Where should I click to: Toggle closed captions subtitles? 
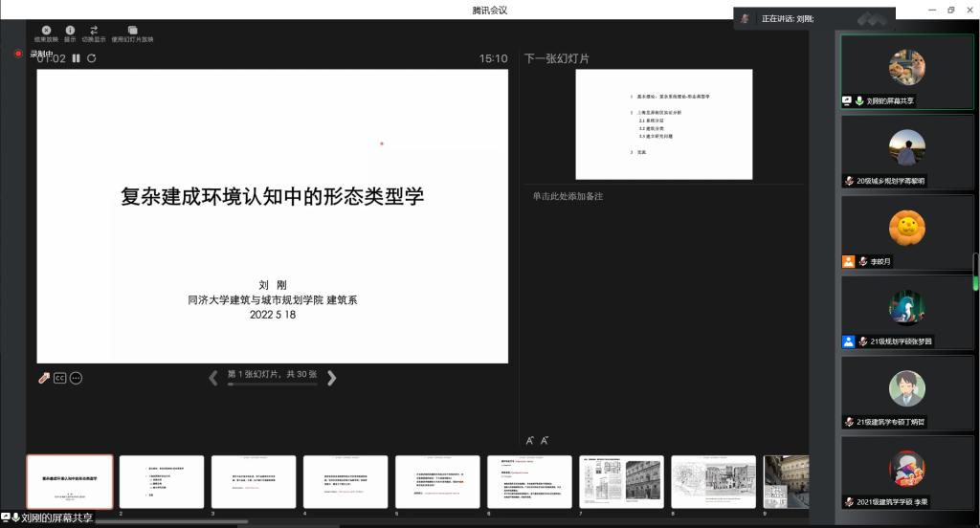(x=59, y=378)
